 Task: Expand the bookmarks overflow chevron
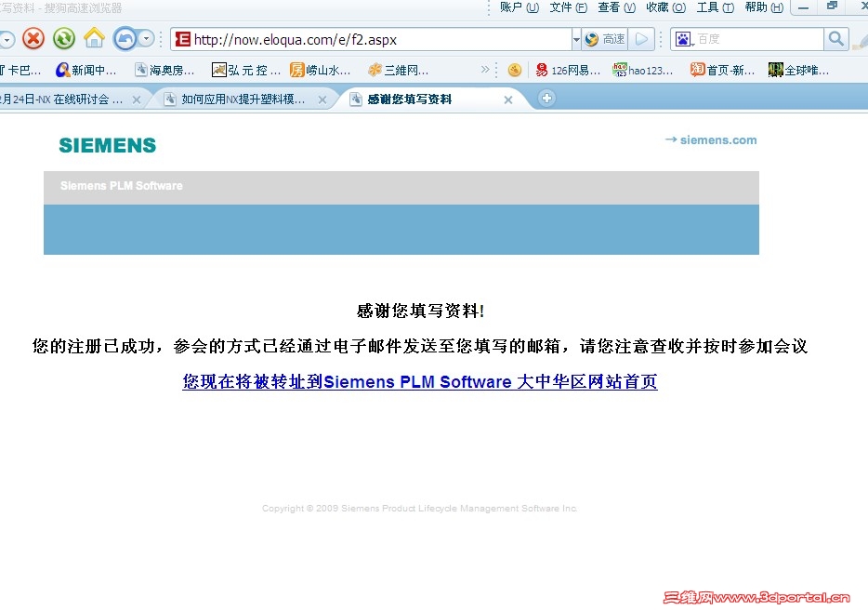[485, 70]
